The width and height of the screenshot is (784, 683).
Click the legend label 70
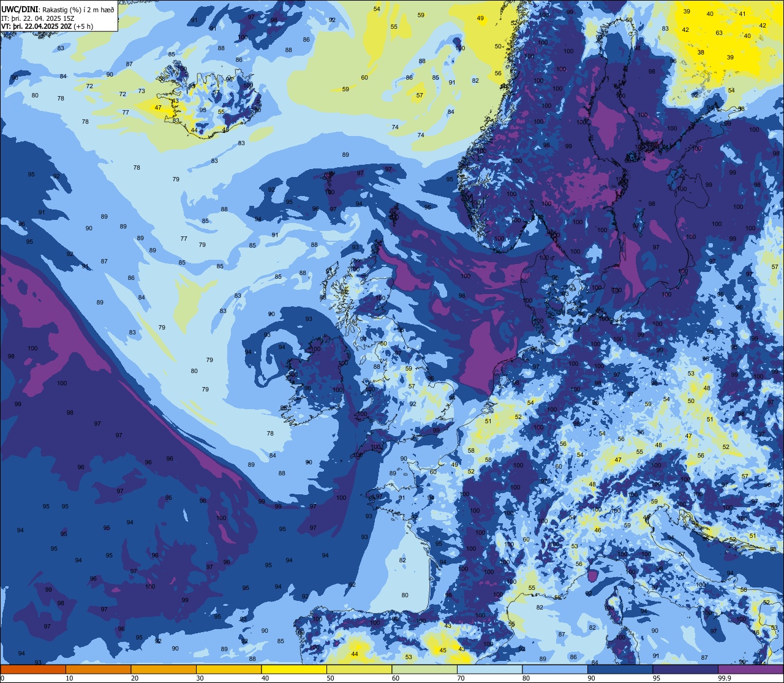(461, 678)
